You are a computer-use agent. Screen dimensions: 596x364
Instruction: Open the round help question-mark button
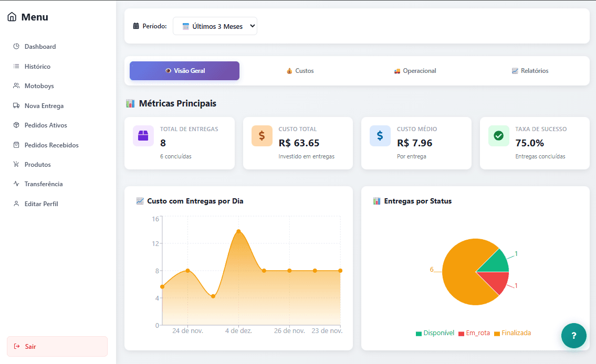[x=573, y=336]
